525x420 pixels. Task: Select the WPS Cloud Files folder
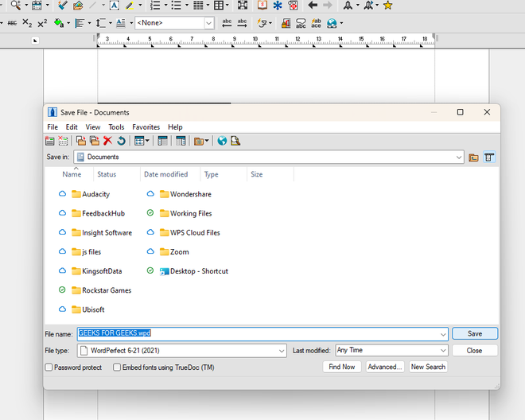190,233
